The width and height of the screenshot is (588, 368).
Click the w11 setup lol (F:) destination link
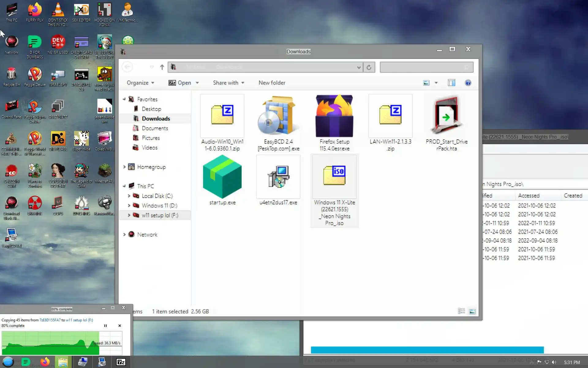[x=79, y=320]
